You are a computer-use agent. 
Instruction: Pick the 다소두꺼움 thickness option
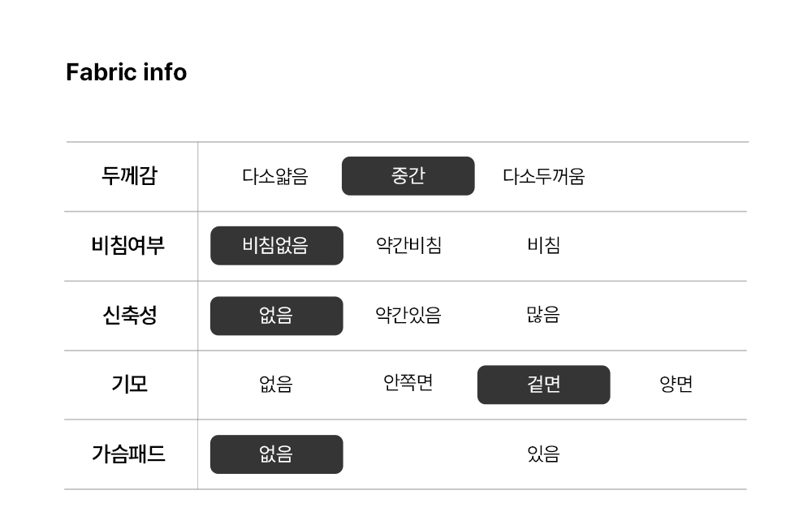(x=543, y=176)
